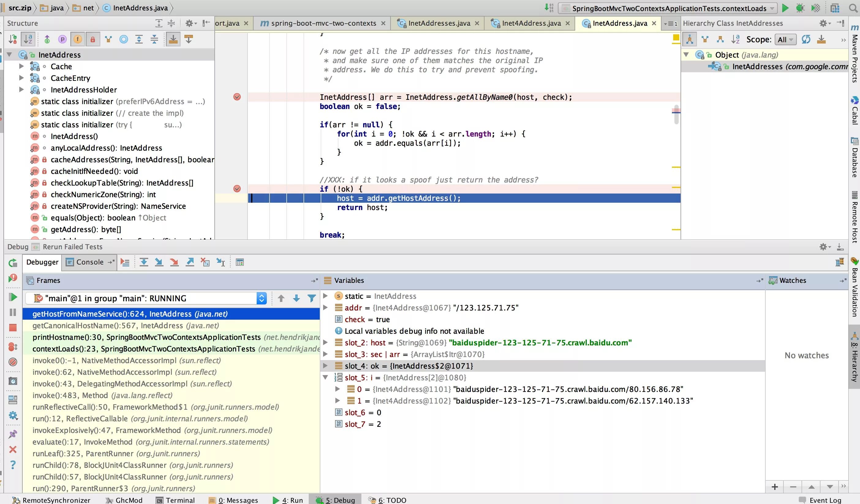Select the Variables panel tab
860x504 pixels.
coord(349,280)
